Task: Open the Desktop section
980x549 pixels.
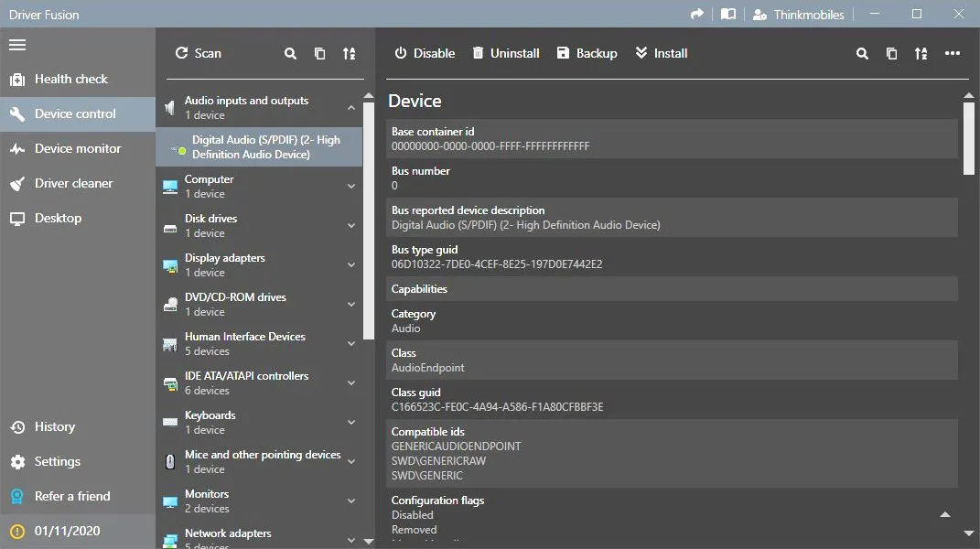Action: tap(78, 218)
